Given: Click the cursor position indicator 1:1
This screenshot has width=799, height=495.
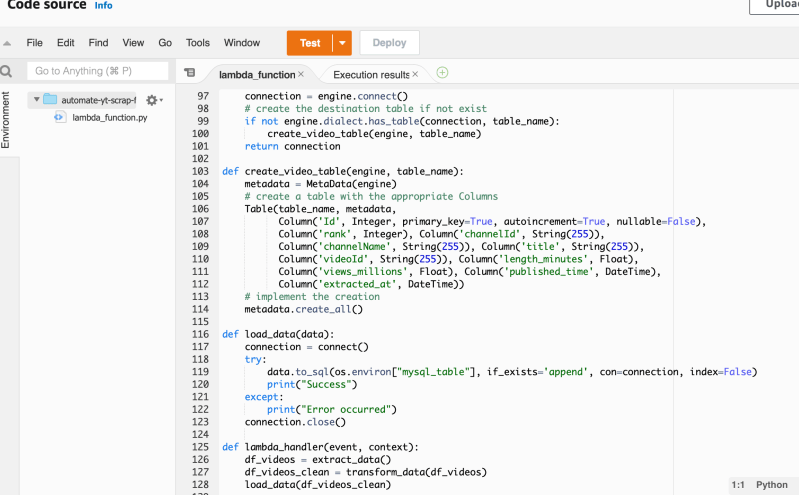Looking at the screenshot, I should click(x=738, y=485).
